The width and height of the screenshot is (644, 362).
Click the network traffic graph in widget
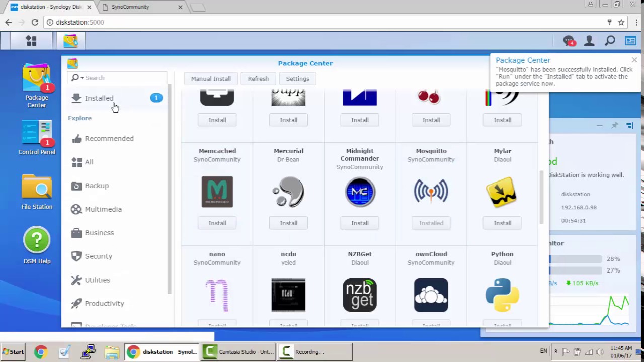[589, 309]
